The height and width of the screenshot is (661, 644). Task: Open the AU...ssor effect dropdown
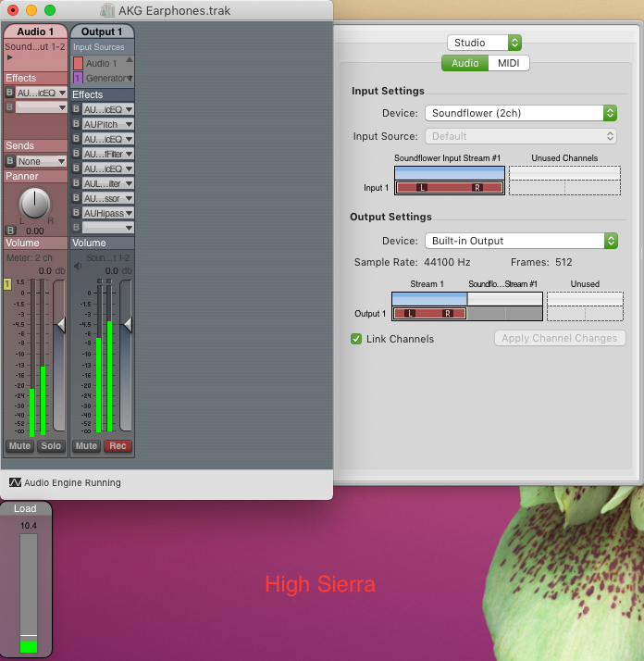(x=108, y=198)
